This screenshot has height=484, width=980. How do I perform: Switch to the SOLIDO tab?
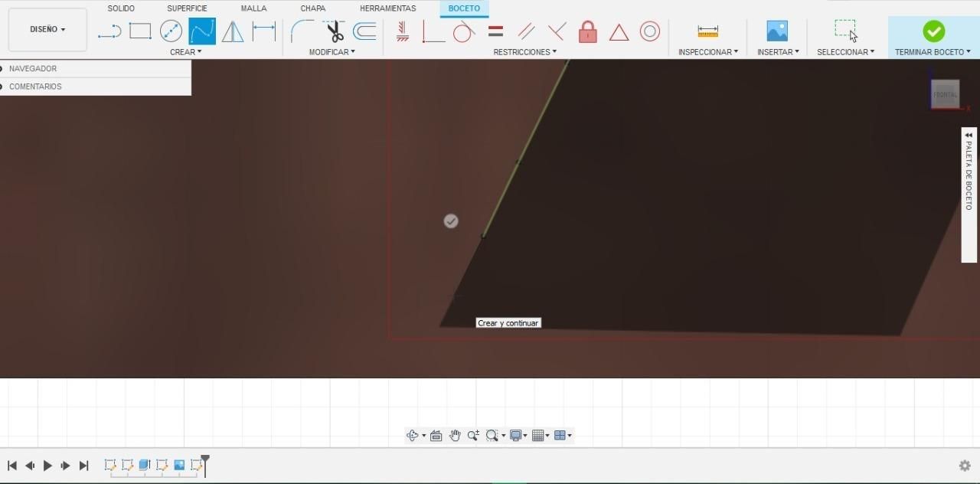pos(121,8)
